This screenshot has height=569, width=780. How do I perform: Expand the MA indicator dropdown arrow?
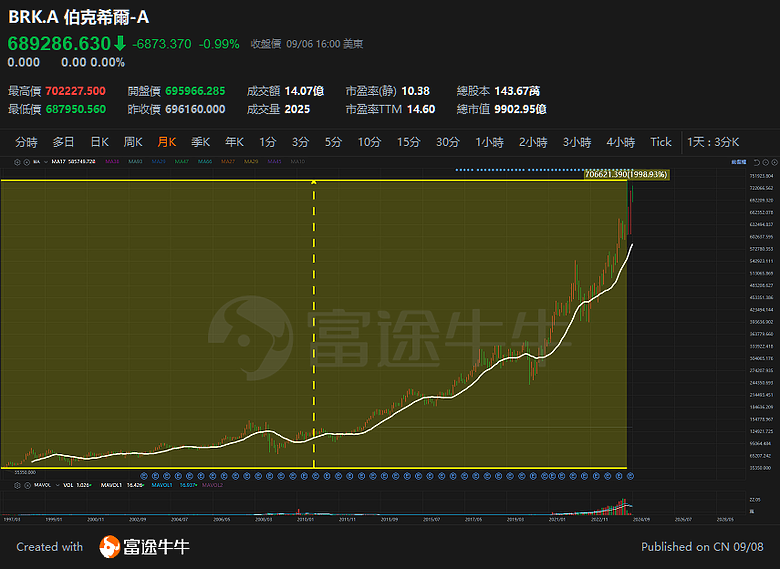click(x=46, y=162)
